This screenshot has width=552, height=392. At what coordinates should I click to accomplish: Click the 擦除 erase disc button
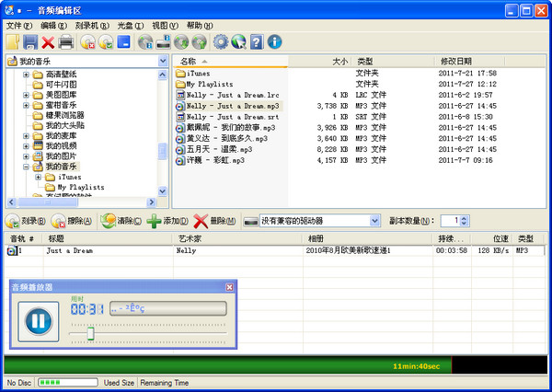point(72,221)
